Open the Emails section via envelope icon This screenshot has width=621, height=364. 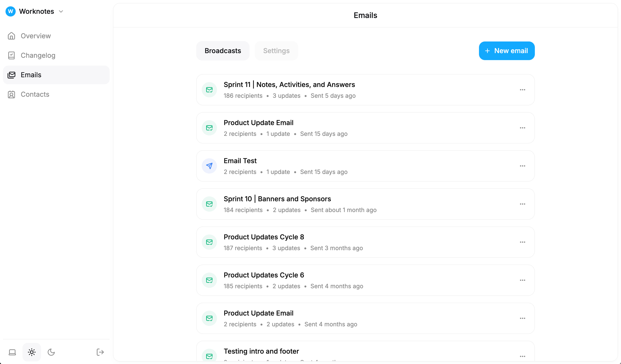(12, 75)
